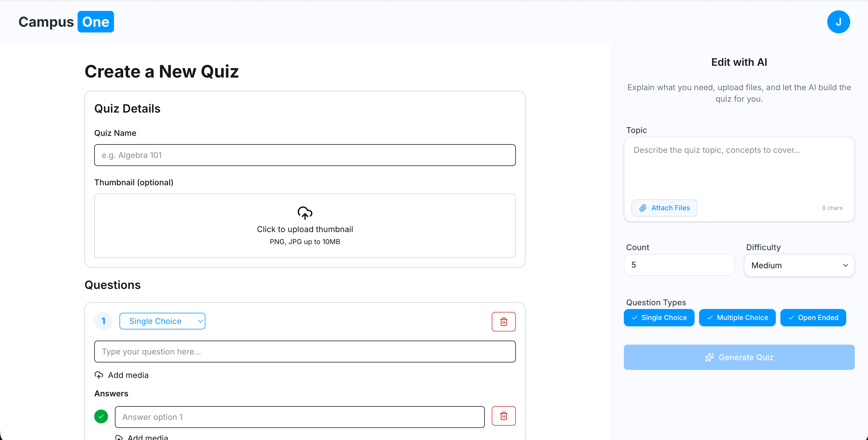Toggle the Single Choice question type
This screenshot has width=868, height=440.
(x=659, y=317)
